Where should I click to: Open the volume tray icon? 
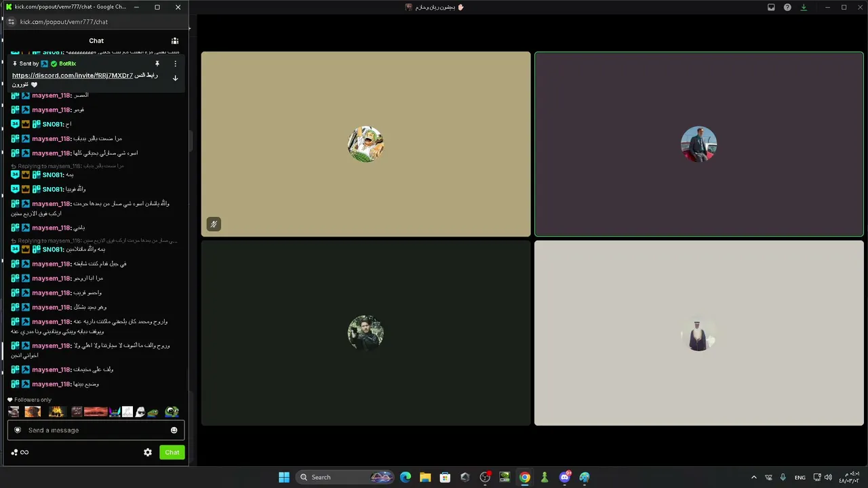[x=828, y=477]
